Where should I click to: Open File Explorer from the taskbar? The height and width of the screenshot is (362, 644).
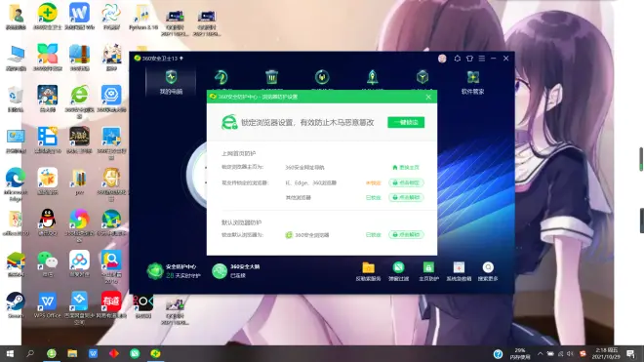pos(72,353)
